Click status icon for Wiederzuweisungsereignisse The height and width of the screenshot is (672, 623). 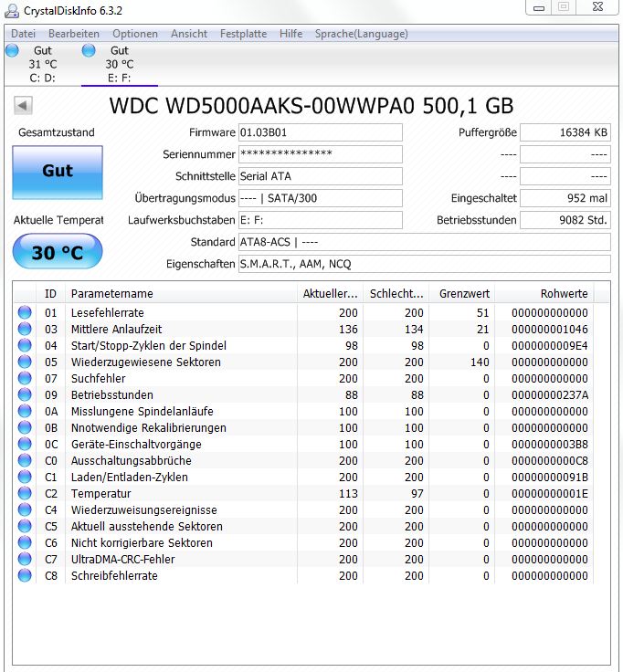click(25, 509)
